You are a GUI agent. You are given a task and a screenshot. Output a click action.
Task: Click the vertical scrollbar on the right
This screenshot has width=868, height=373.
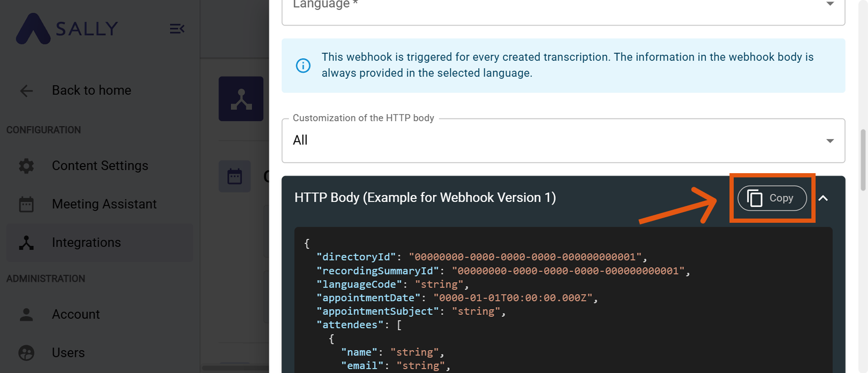(x=863, y=159)
